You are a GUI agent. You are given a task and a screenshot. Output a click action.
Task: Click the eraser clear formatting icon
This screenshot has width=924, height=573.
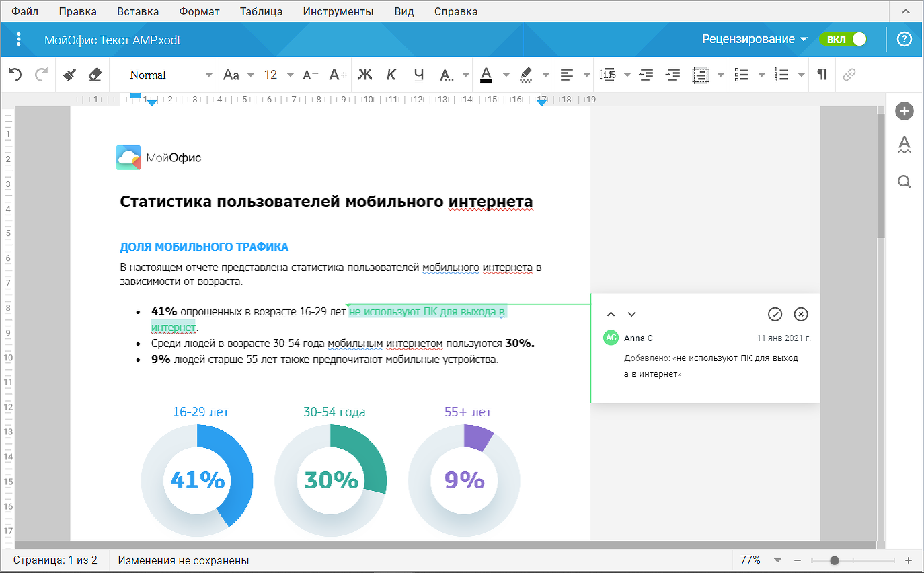95,75
